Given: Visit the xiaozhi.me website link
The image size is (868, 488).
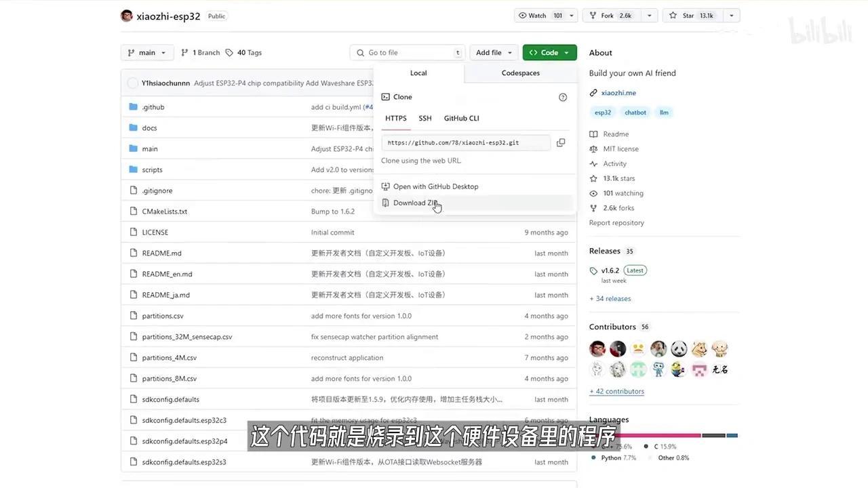Looking at the screenshot, I should [x=618, y=93].
